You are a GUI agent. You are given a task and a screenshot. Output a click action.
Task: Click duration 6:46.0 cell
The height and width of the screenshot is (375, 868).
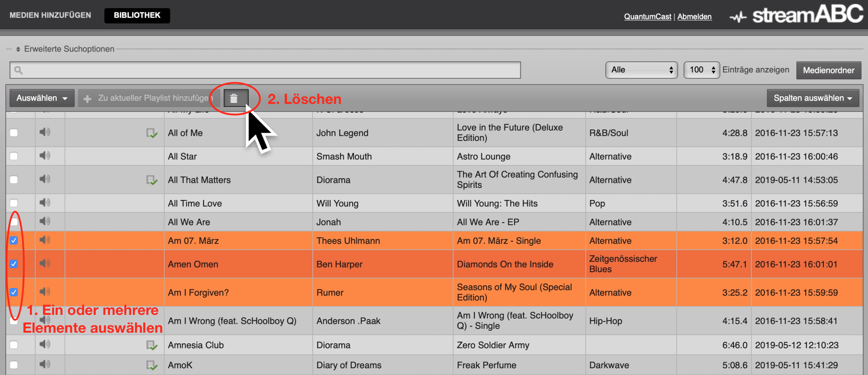point(734,345)
